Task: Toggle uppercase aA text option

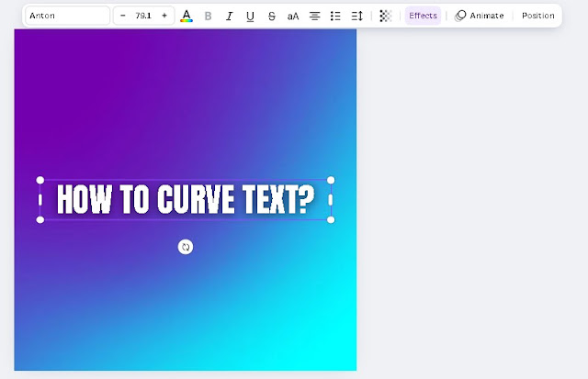Action: [x=293, y=16]
